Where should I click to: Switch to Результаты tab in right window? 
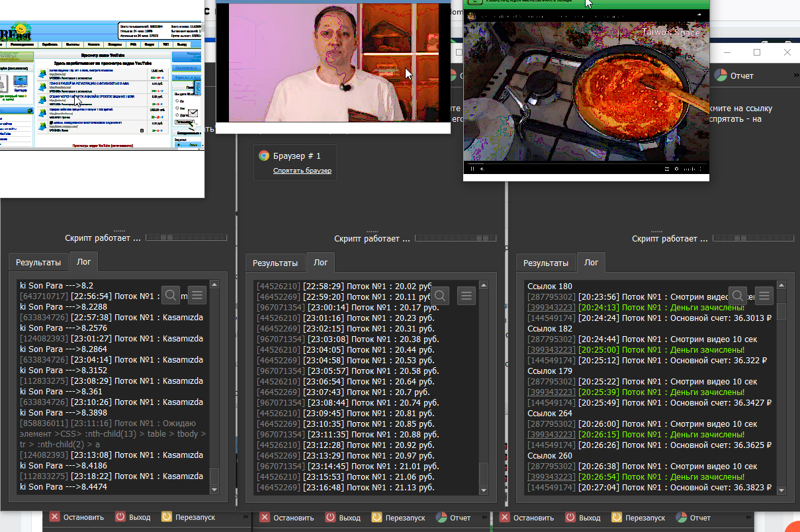(546, 263)
